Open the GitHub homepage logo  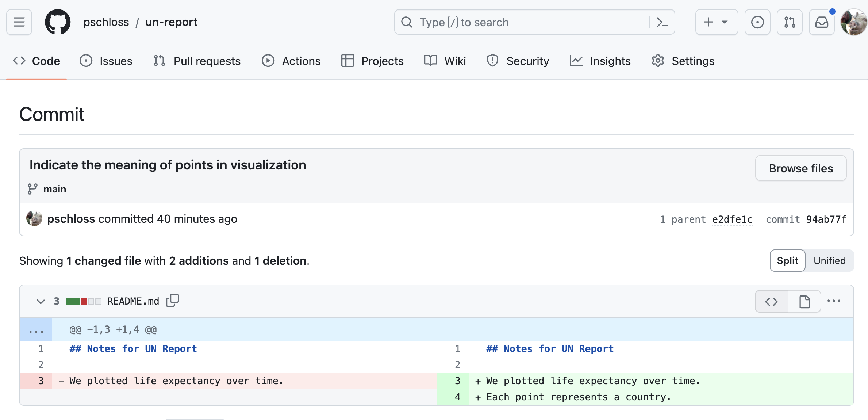tap(57, 22)
